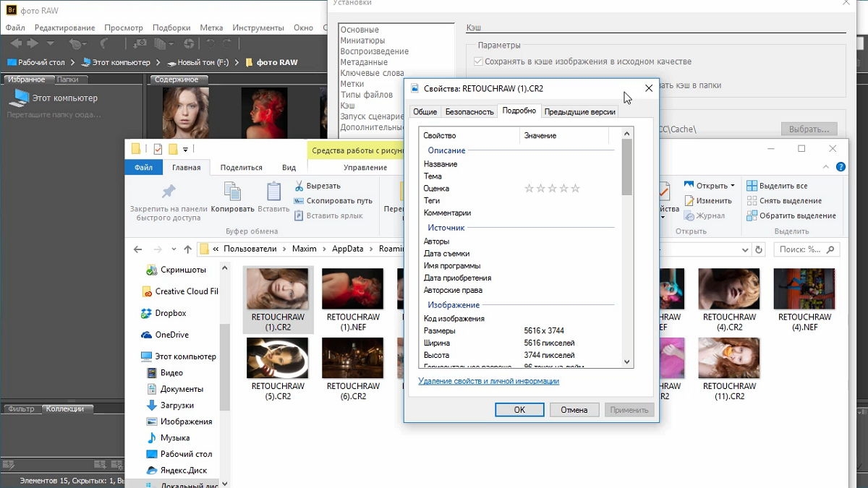Click the Bridge back arrow toolbar icon
This screenshot has height=488, width=868.
(15, 43)
